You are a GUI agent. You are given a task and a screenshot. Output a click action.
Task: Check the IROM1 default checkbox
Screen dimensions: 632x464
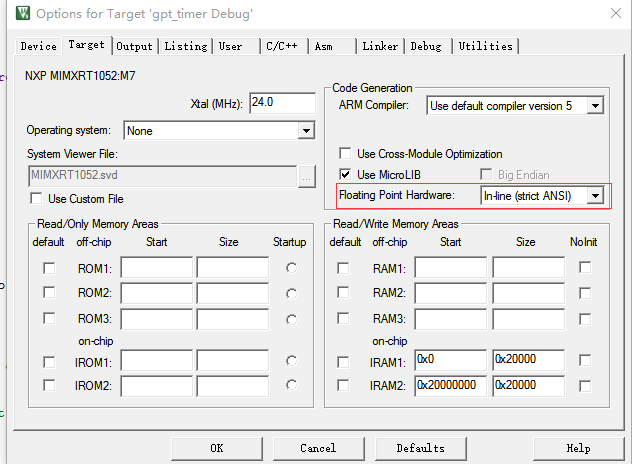pos(49,362)
